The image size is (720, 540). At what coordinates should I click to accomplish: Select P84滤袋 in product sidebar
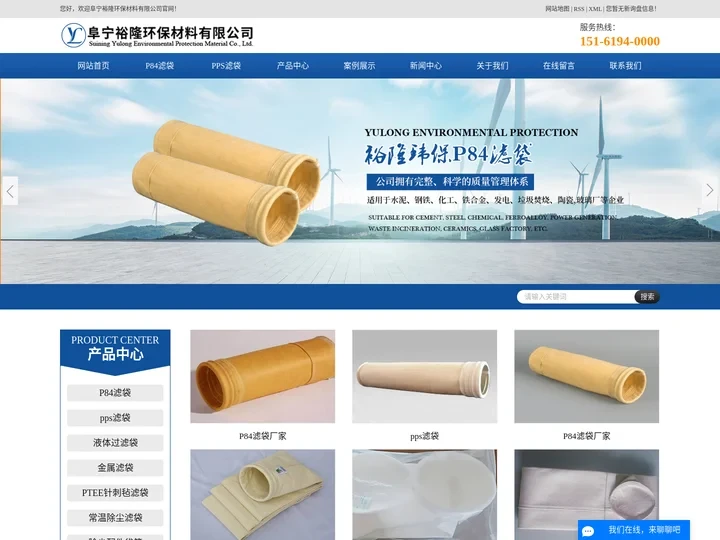coord(115,393)
